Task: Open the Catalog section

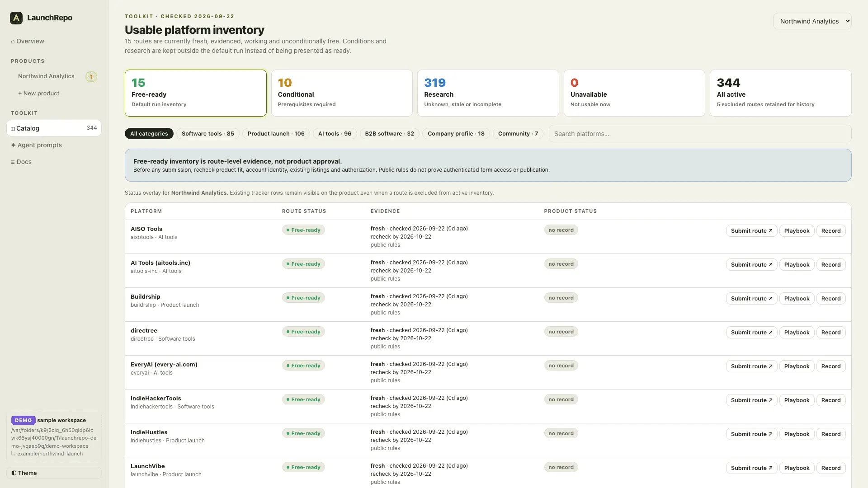Action: [54, 128]
